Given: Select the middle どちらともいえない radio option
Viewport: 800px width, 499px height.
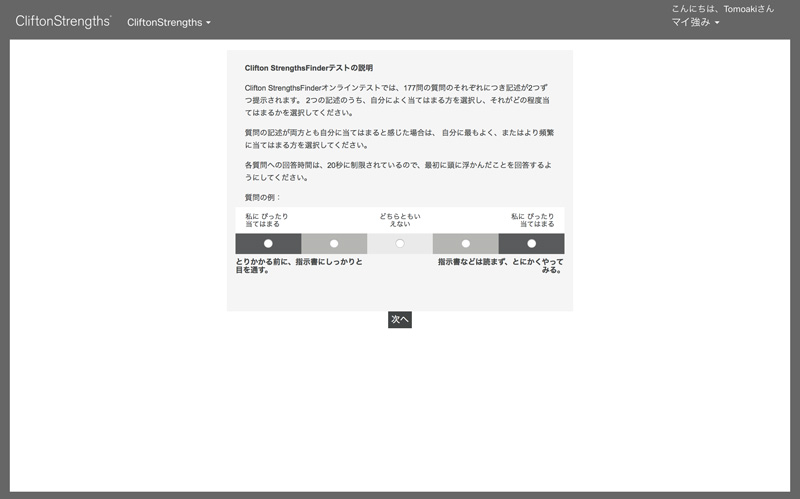Looking at the screenshot, I should coord(400,243).
